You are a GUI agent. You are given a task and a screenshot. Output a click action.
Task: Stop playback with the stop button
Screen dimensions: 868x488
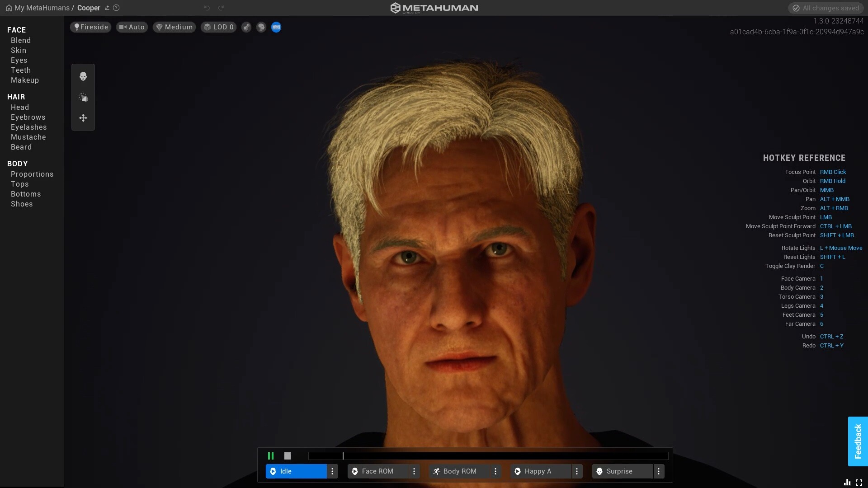click(x=288, y=455)
